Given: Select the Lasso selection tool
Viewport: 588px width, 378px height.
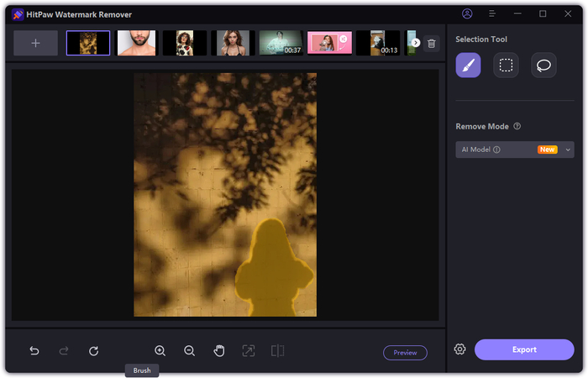Looking at the screenshot, I should point(543,66).
